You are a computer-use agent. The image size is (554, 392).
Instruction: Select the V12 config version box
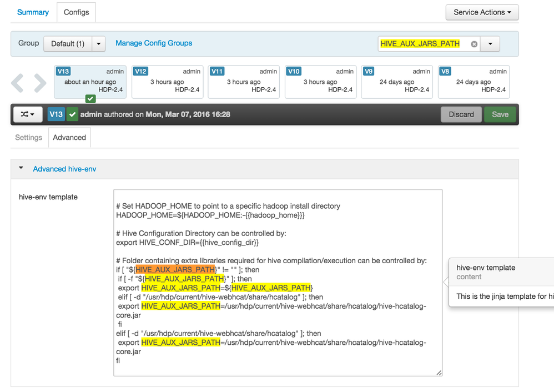[x=167, y=82]
